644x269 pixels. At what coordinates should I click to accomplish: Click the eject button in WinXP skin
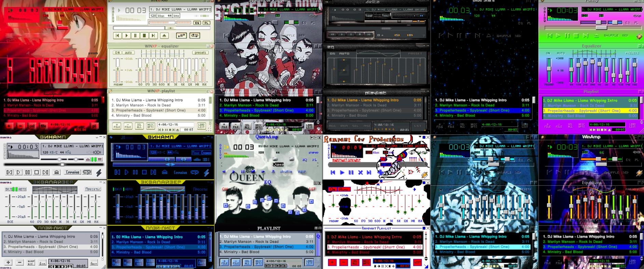[164, 36]
